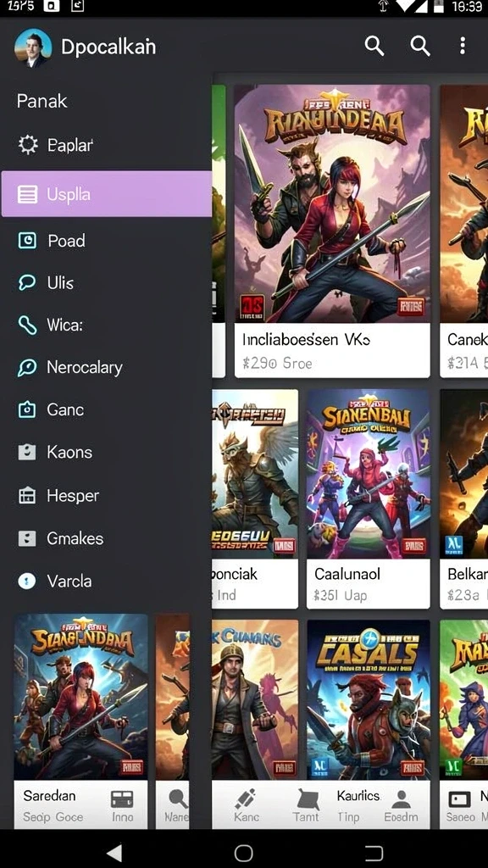Open the Kaons drawer entry
Screen dimensions: 488x868
(x=106, y=453)
